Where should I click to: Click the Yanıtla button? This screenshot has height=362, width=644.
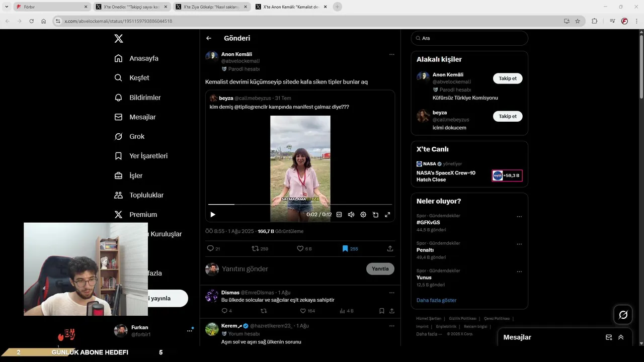point(380,269)
